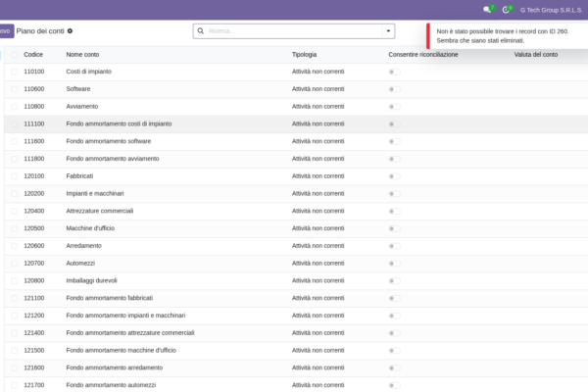Toggle reconciliation for Fabbricati account
588x392 pixels.
(x=395, y=176)
